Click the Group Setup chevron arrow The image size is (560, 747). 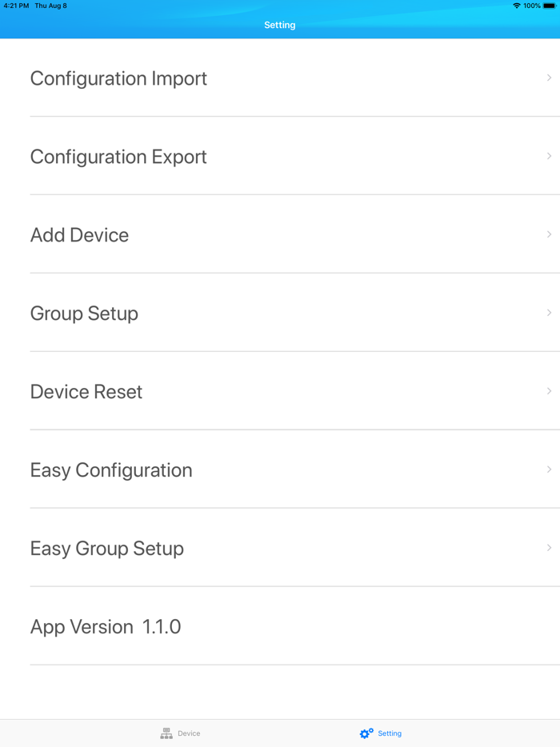tap(549, 313)
